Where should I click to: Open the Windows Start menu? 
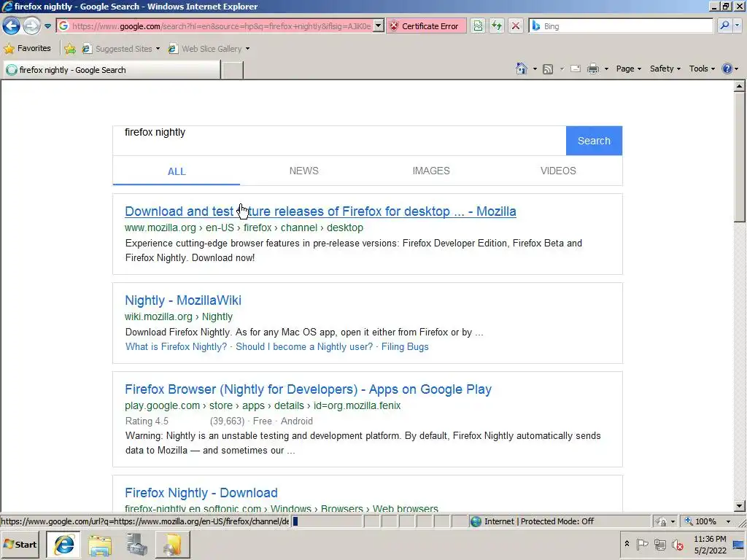[x=20, y=544]
